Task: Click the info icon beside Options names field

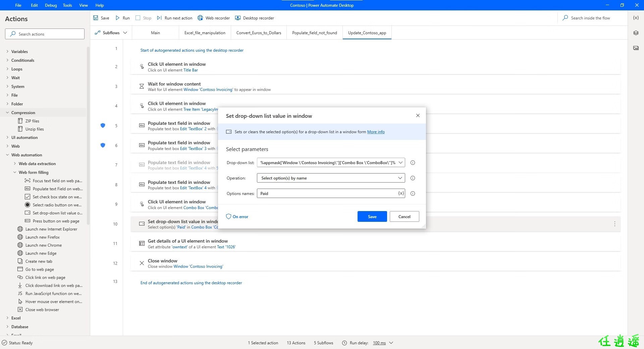Action: tap(413, 194)
